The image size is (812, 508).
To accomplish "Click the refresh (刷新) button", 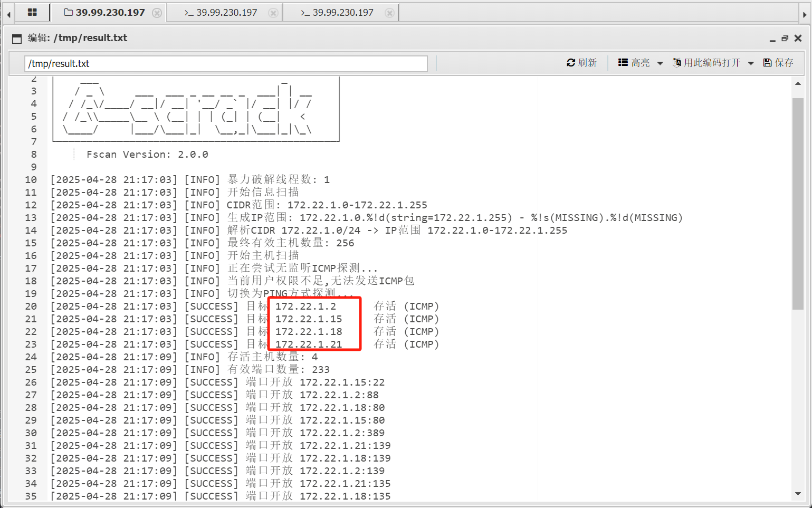I will (581, 63).
